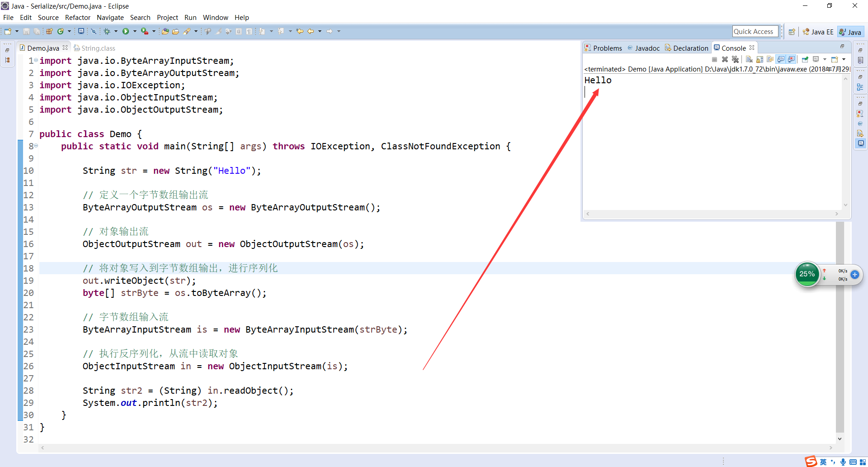
Task: Collapse the main method fold marker
Action: [36, 146]
